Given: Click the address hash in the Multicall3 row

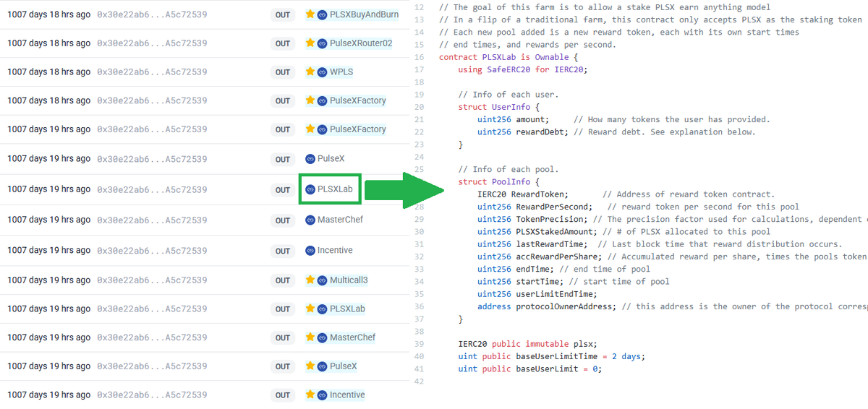Looking at the screenshot, I should coord(152,280).
